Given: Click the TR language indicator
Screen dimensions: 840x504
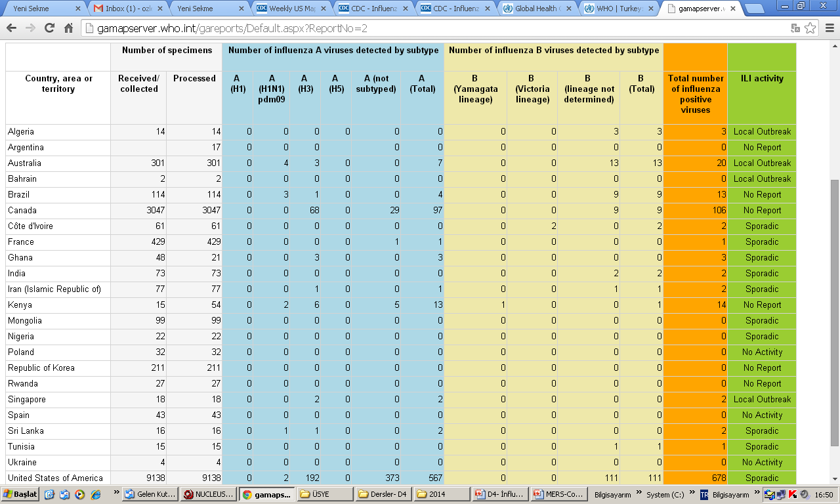Looking at the screenshot, I should 704,495.
